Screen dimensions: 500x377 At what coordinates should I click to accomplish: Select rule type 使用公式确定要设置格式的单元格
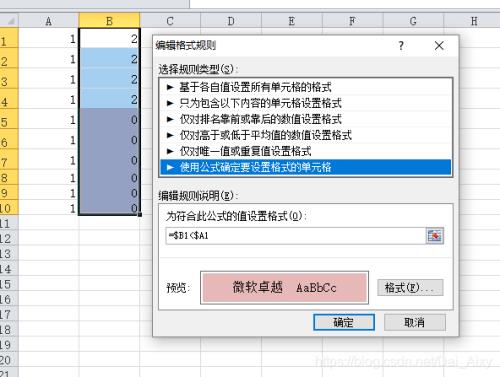click(x=305, y=167)
